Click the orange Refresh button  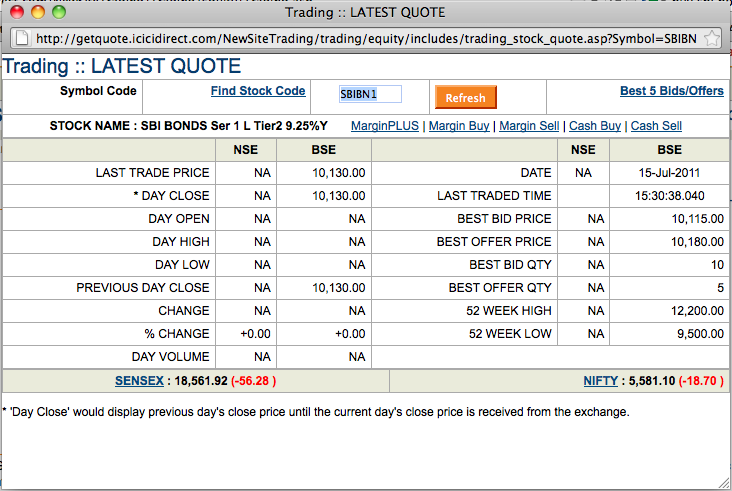[465, 97]
